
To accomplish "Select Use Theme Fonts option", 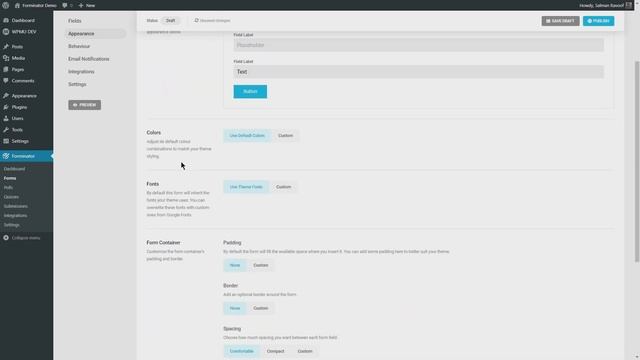I will pyautogui.click(x=246, y=187).
